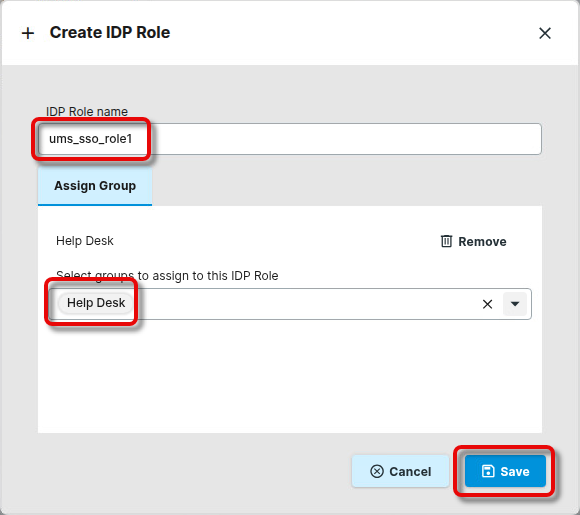Click the trash can icon next to Remove

446,241
